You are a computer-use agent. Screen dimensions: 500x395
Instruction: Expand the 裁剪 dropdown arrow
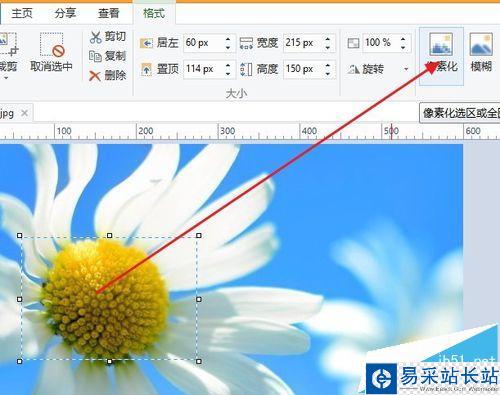[6, 78]
